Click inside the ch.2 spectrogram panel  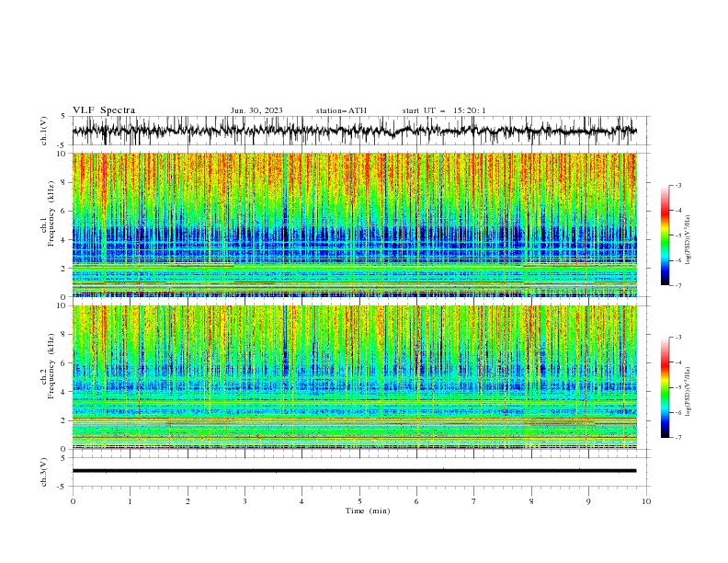(354, 377)
